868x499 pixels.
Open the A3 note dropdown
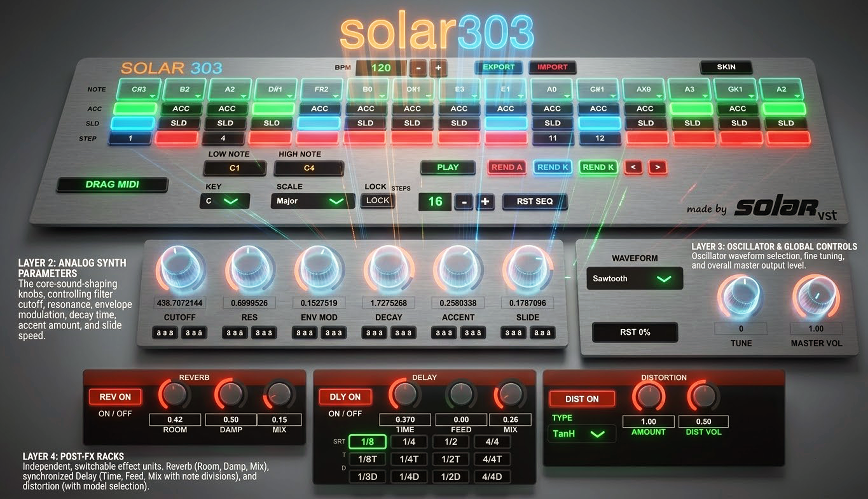pyautogui.click(x=689, y=89)
